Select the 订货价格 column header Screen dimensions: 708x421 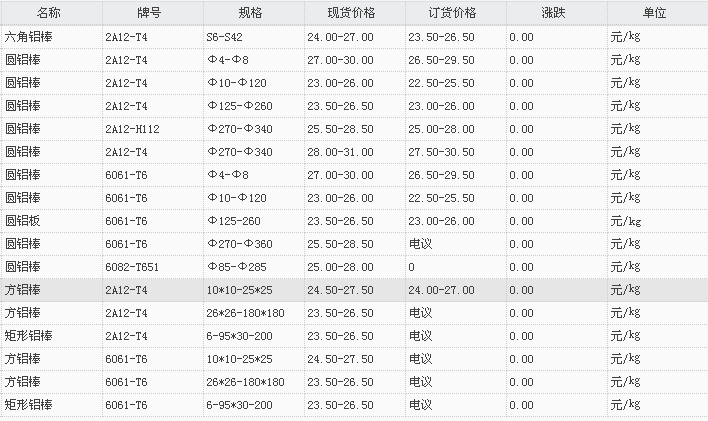453,13
